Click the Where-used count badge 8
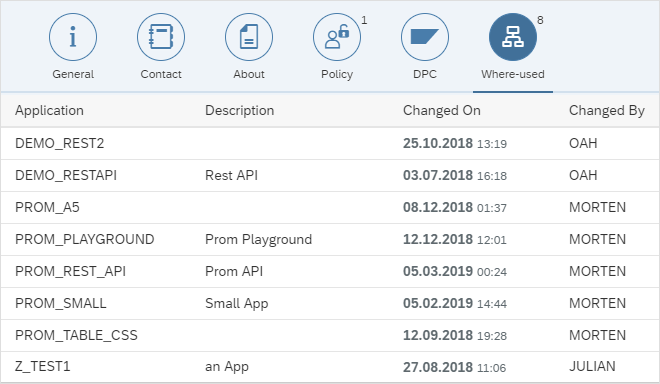Screen dimensions: 660x384 coord(540,20)
